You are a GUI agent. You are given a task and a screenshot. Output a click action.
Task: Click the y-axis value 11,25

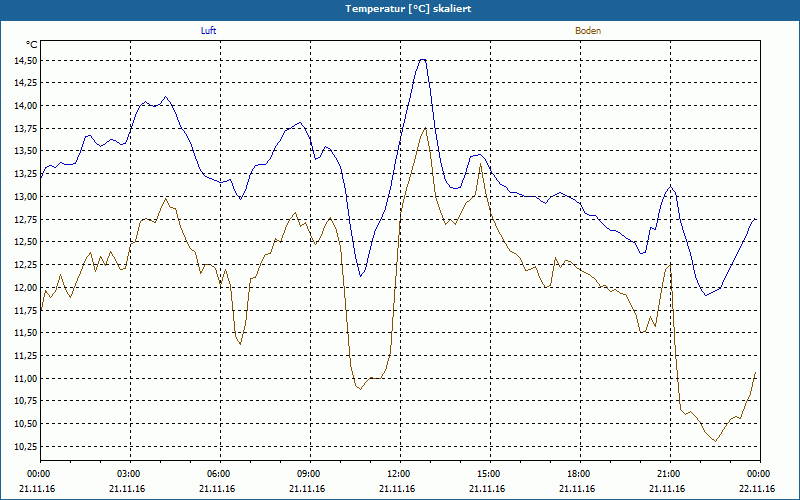tap(26, 356)
